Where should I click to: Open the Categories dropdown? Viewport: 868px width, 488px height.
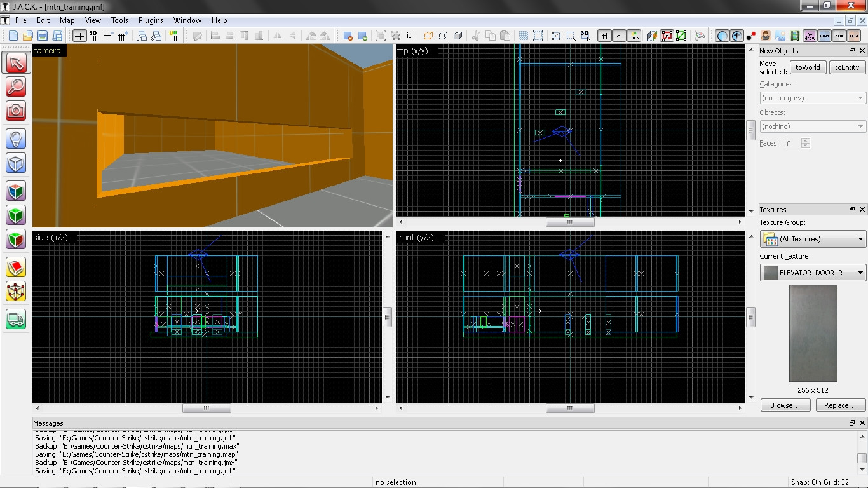813,98
